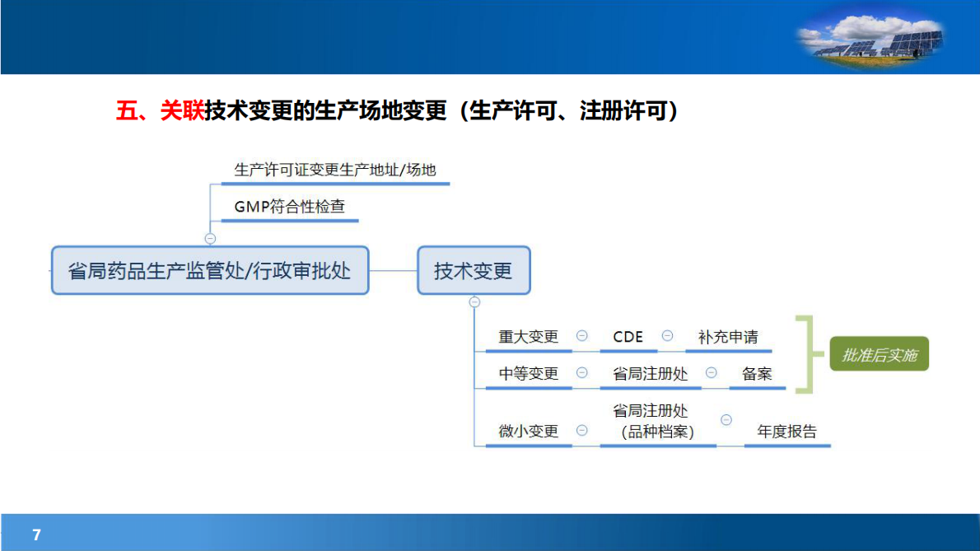Select the 中等变更 branch
980x551 pixels.
(529, 374)
